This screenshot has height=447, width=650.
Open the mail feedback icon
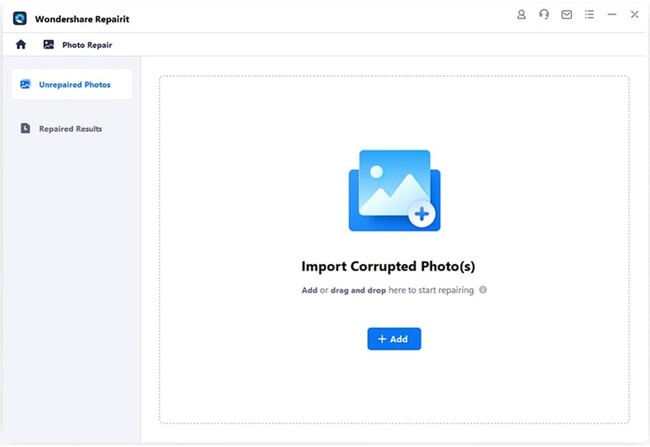tap(566, 15)
